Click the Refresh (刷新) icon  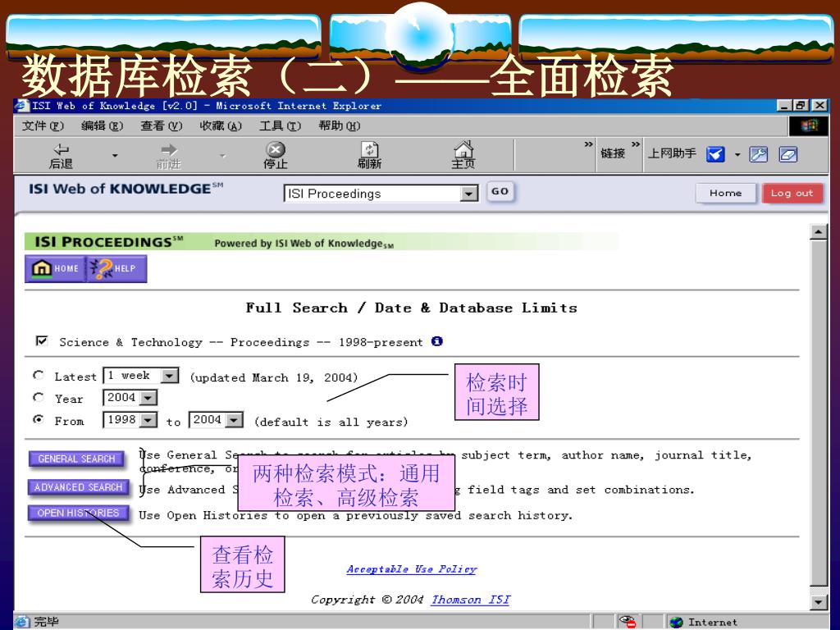[370, 149]
